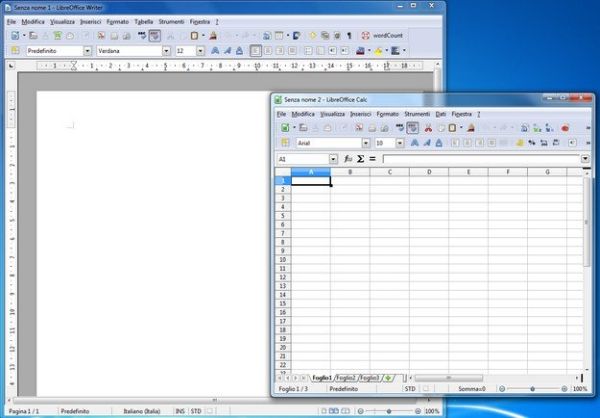
Task: Toggle Bold in Writer formatting toolbar
Action: 215,51
